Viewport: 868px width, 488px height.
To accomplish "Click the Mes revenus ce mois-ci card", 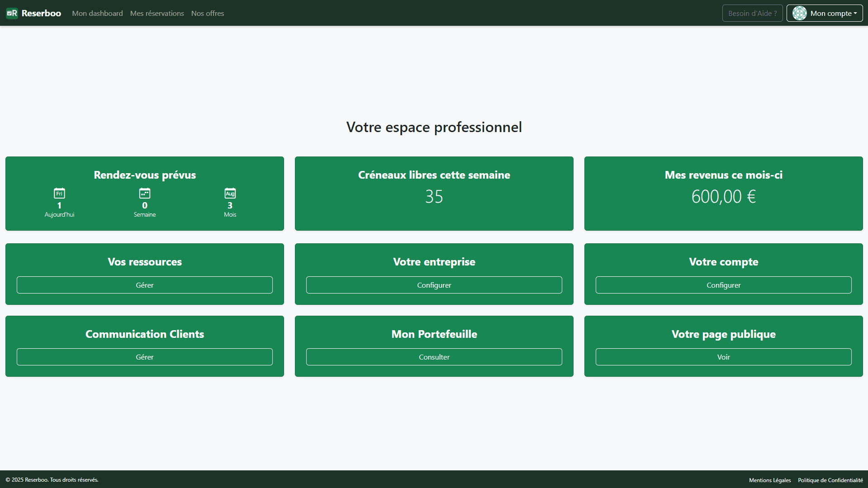I will pos(723,194).
